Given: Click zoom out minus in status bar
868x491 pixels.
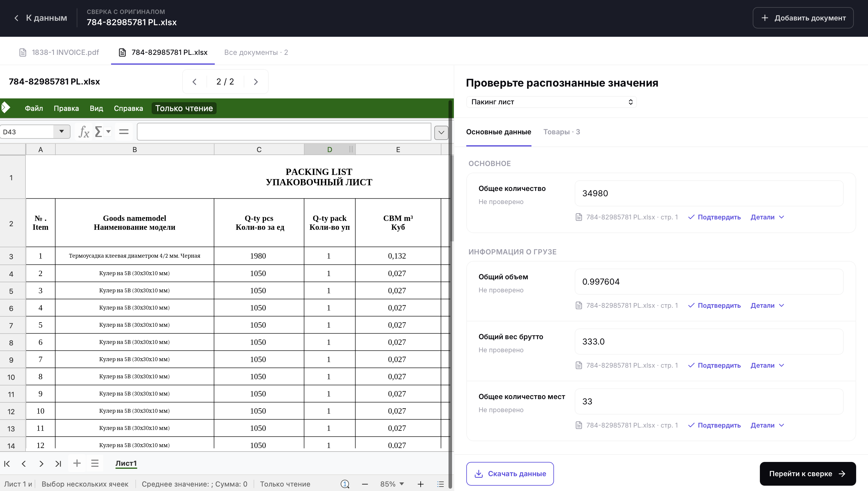Looking at the screenshot, I should [365, 484].
